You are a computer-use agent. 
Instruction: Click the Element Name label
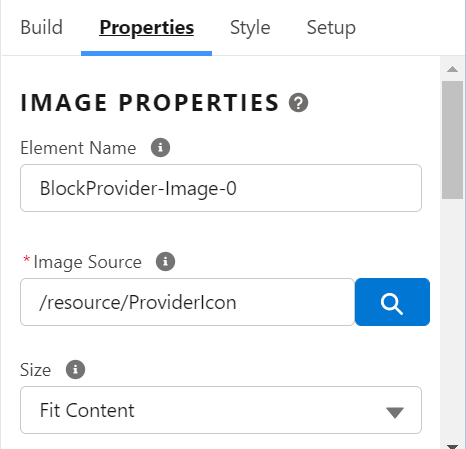click(78, 148)
